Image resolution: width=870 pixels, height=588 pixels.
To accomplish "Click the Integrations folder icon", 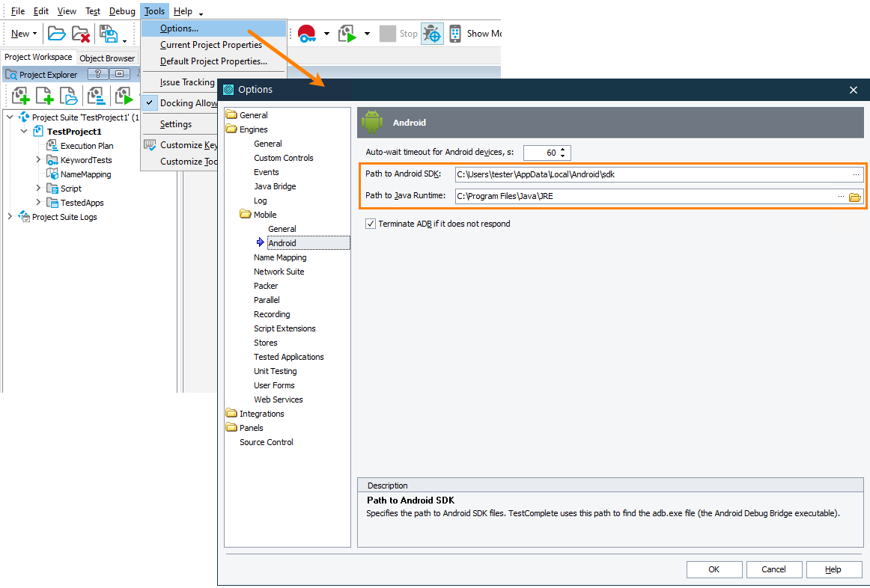I will coord(231,413).
